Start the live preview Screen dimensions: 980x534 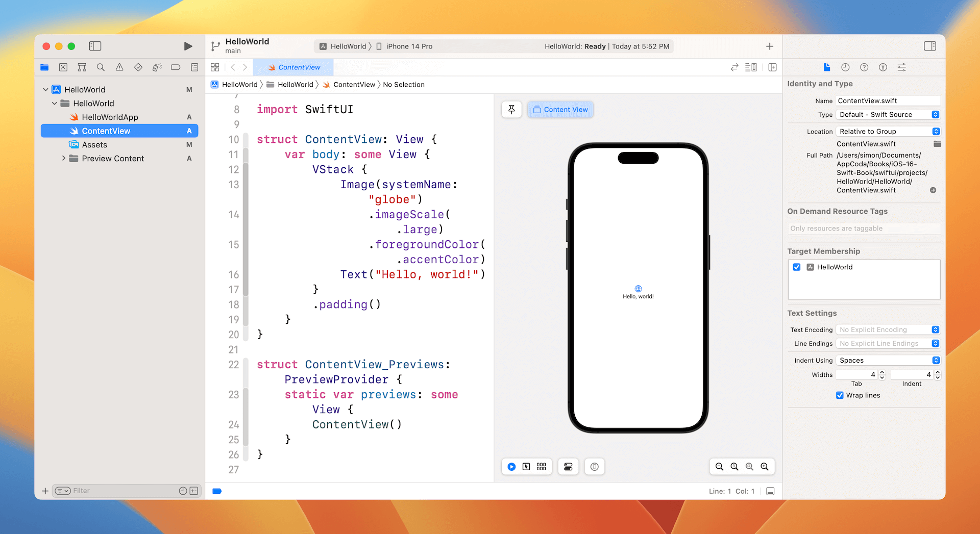(511, 466)
